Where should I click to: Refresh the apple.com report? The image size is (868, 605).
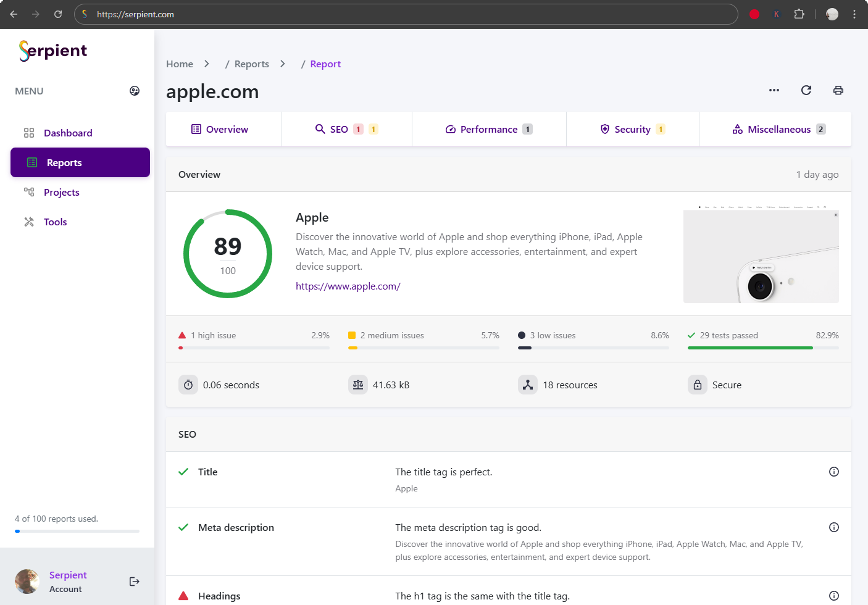pos(806,90)
